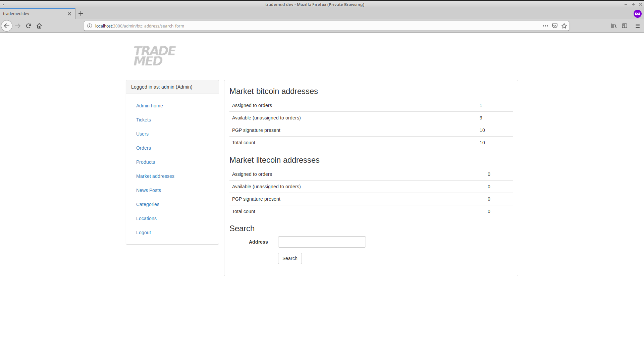Screen dimensions: 644x354
Task: Open a new browser tab
Action: click(81, 14)
